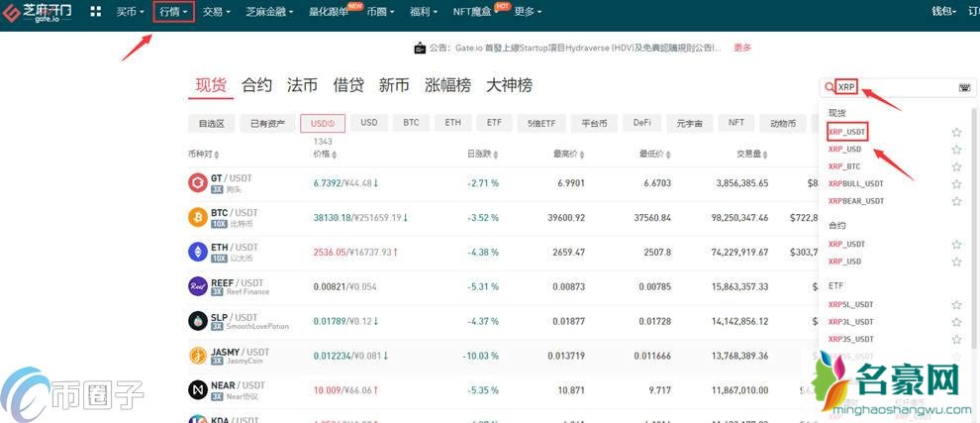The image size is (980, 423).
Task: Click the search field containing XRP
Action: 898,87
